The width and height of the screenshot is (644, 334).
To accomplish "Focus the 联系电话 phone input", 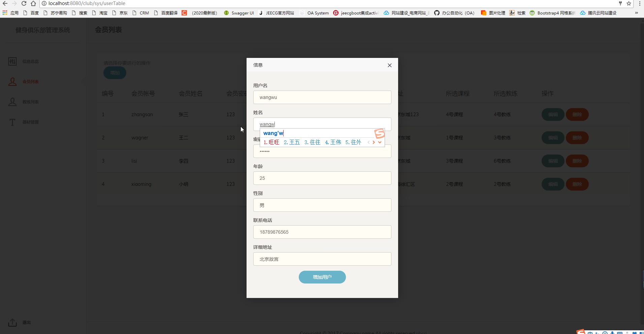I will click(322, 232).
